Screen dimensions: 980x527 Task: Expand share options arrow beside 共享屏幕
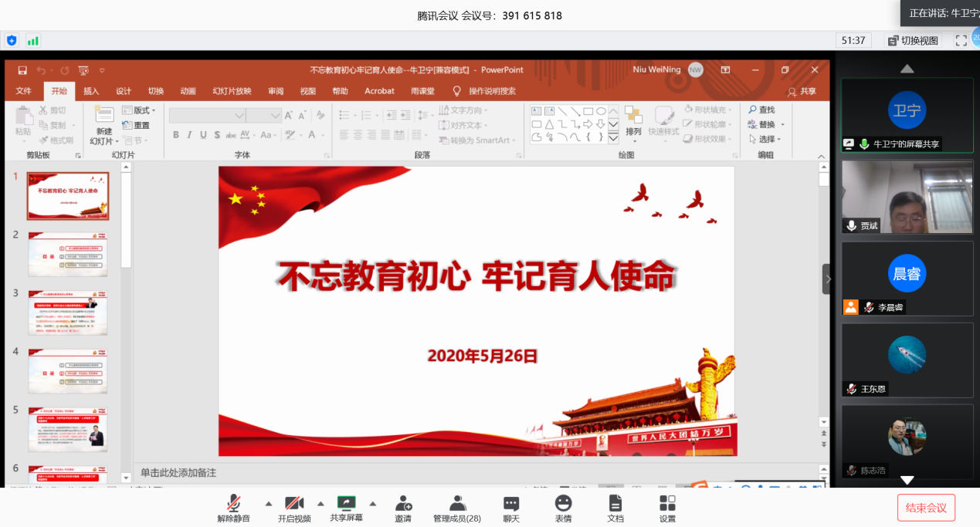click(x=372, y=503)
